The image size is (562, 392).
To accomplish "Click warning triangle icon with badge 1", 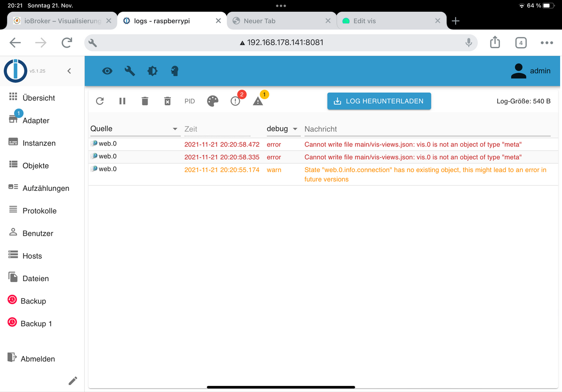I will coord(258,101).
